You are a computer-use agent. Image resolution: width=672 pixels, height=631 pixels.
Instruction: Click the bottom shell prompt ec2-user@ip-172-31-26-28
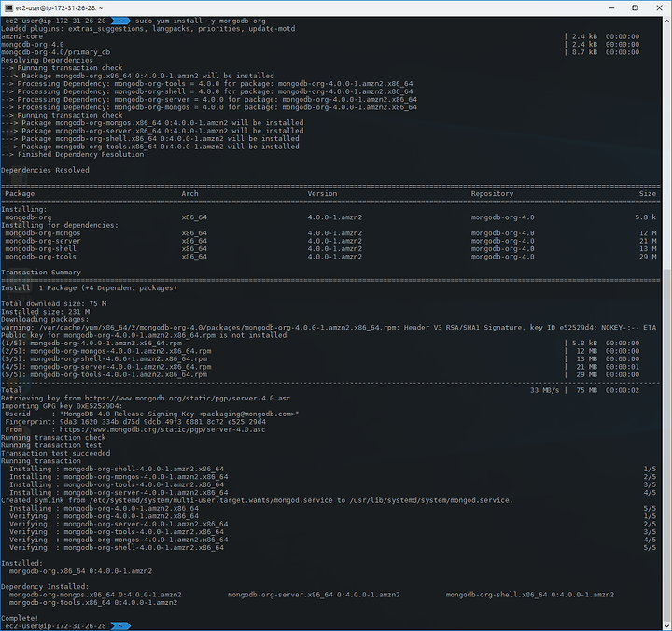[x=55, y=626]
